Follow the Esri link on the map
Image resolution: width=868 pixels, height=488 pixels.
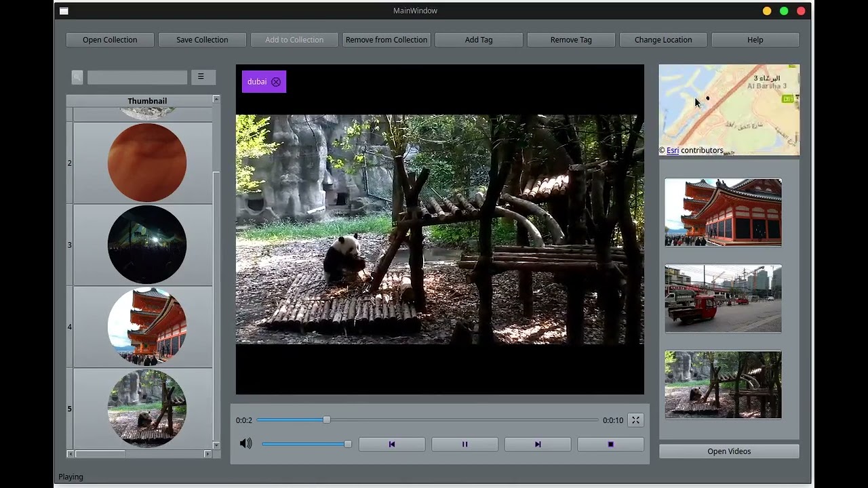673,150
